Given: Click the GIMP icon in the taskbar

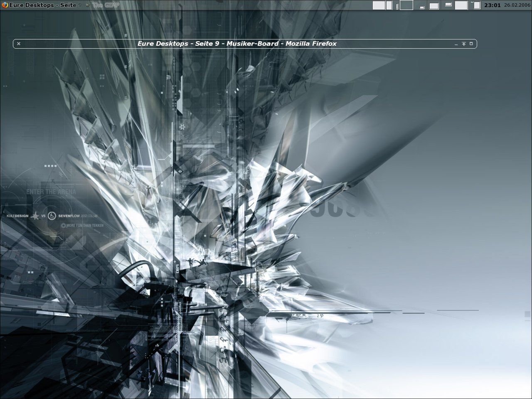Looking at the screenshot, I should [88, 5].
